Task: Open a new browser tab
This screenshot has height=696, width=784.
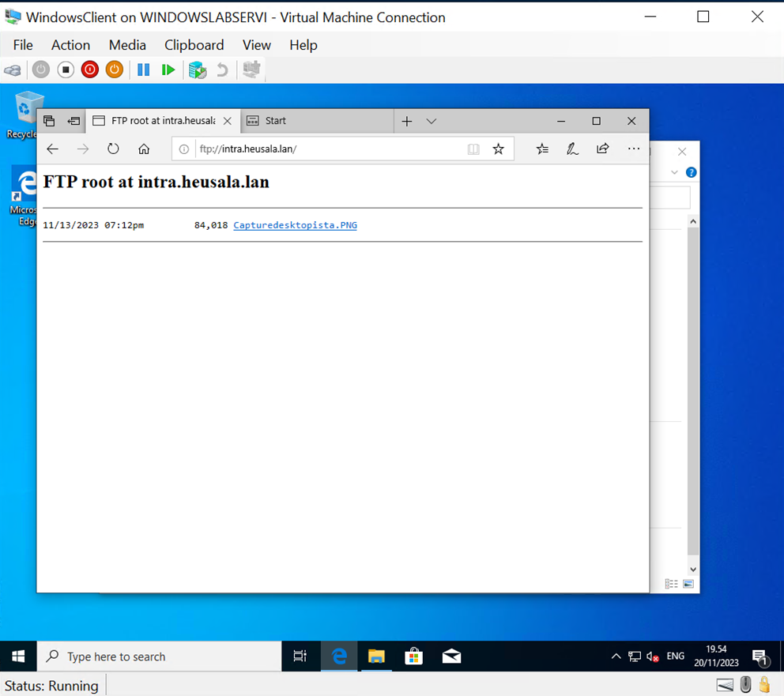Action: (406, 121)
